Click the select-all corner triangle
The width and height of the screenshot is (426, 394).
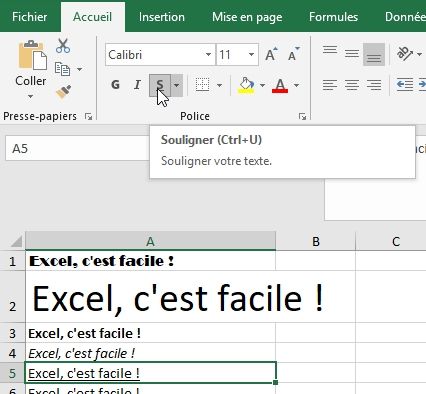(x=16, y=241)
